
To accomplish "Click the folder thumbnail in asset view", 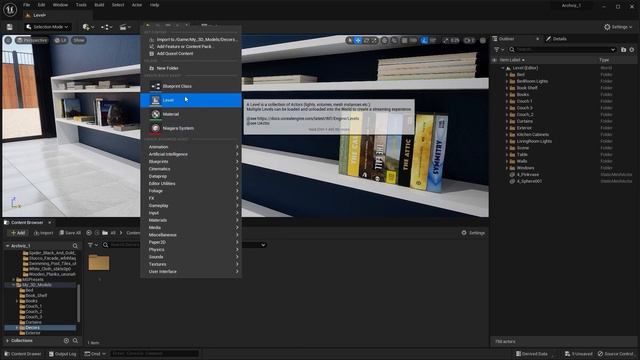I will point(99,262).
